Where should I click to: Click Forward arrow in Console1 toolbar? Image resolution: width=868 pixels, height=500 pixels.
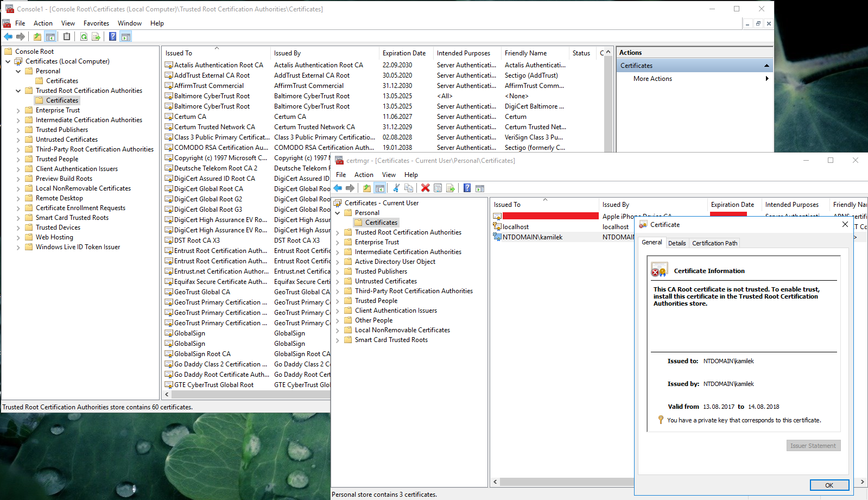(21, 36)
